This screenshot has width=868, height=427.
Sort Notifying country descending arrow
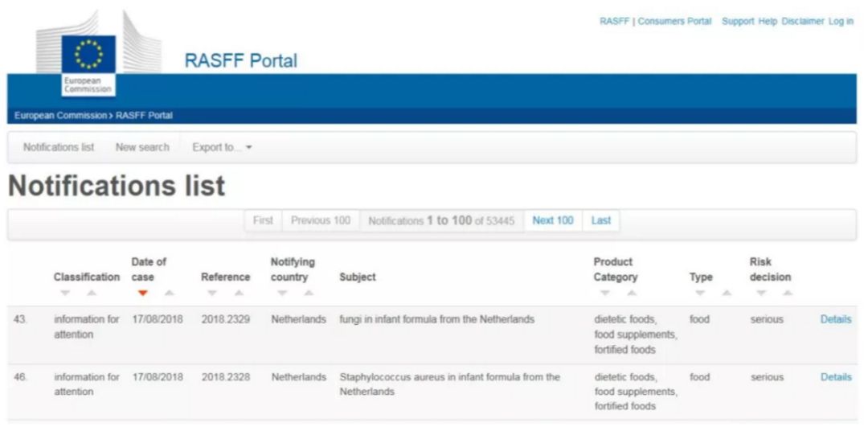283,293
